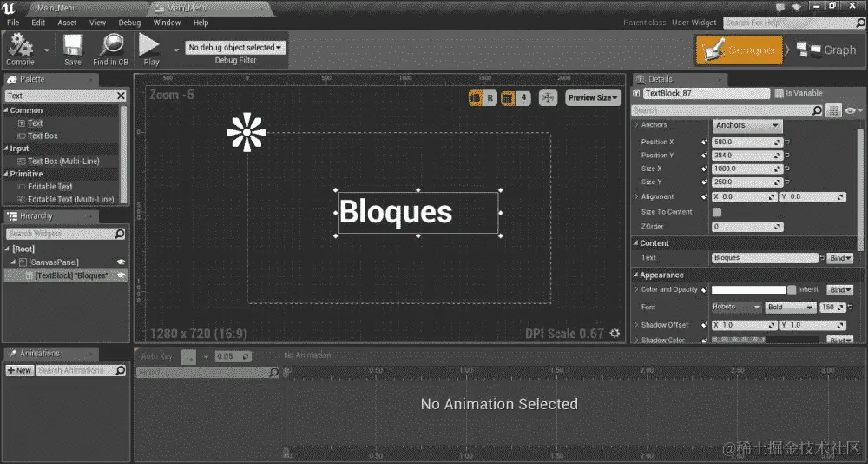Open the Anchors dropdown
The height and width of the screenshot is (464, 868).
click(746, 125)
